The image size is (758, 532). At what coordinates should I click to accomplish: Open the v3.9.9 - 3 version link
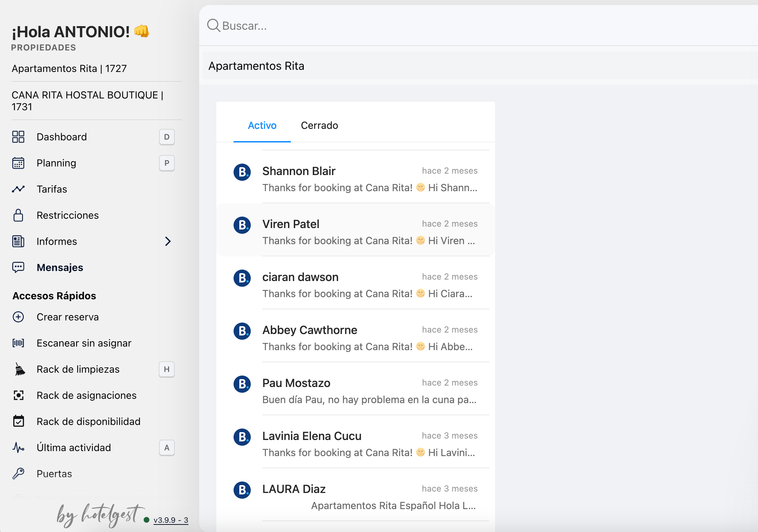171,520
